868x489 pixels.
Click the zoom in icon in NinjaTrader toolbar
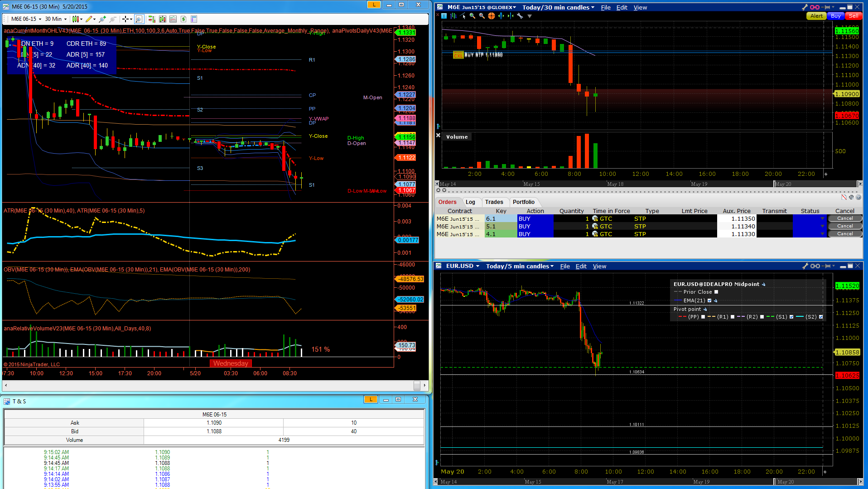pyautogui.click(x=102, y=19)
